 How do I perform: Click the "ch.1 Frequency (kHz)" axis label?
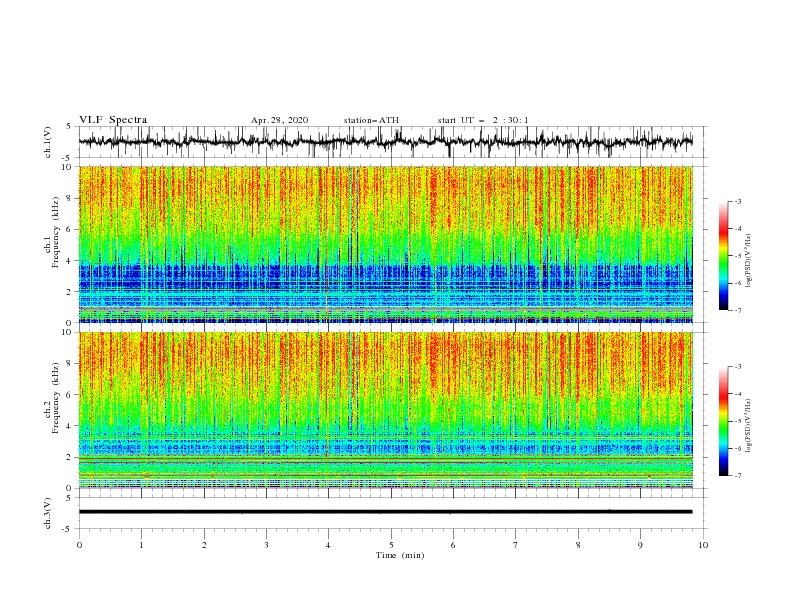52,232
